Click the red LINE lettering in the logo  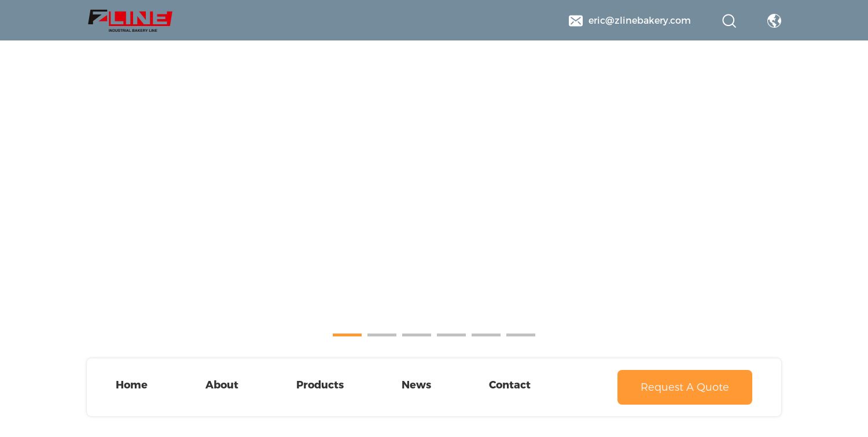(x=141, y=17)
